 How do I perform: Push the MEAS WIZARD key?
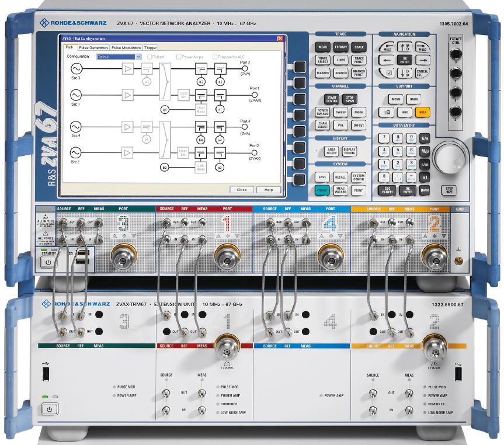tap(340, 190)
